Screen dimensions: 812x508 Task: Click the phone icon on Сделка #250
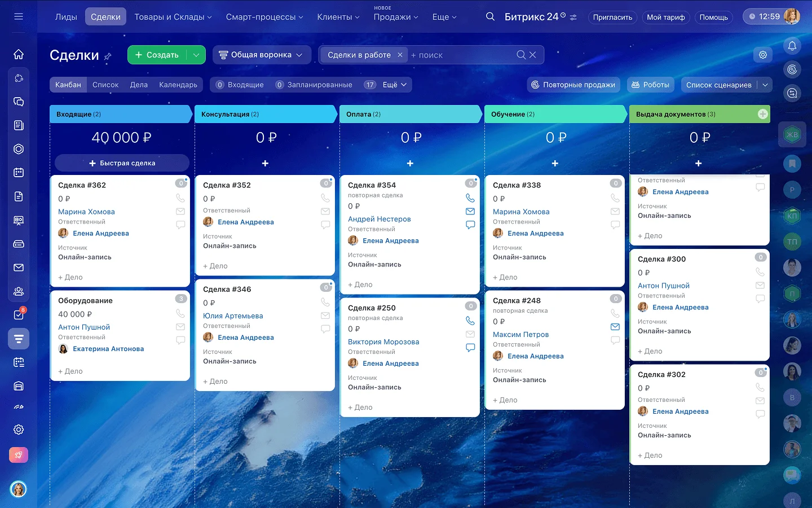tap(470, 321)
